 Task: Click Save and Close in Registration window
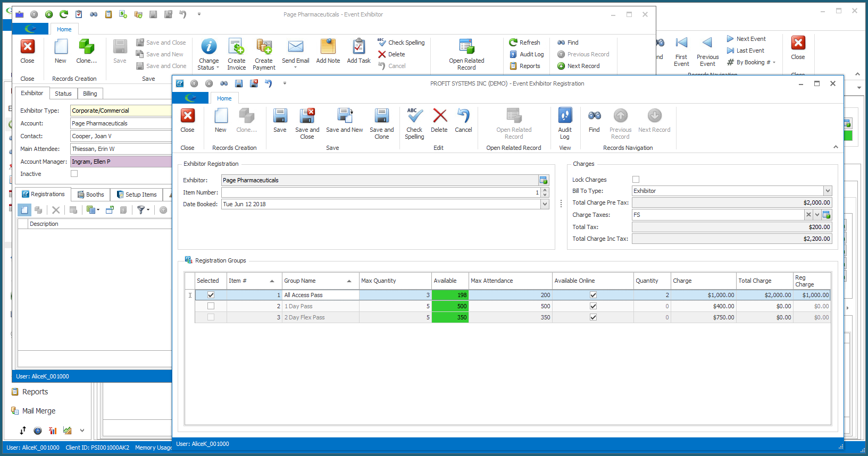tap(307, 124)
